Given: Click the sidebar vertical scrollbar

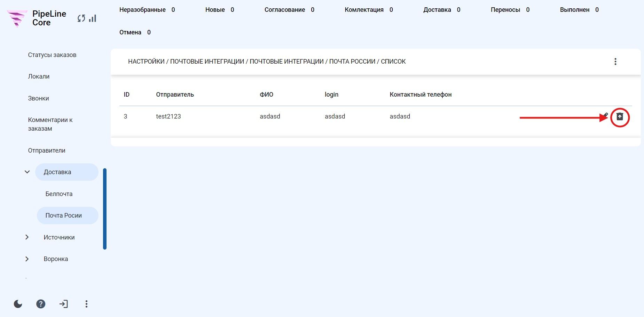Looking at the screenshot, I should pos(105,209).
